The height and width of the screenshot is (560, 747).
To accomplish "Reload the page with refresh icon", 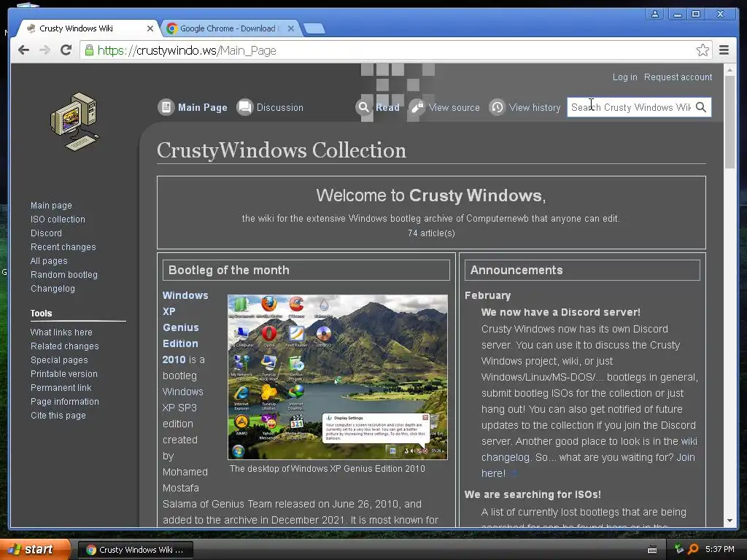I will [66, 50].
